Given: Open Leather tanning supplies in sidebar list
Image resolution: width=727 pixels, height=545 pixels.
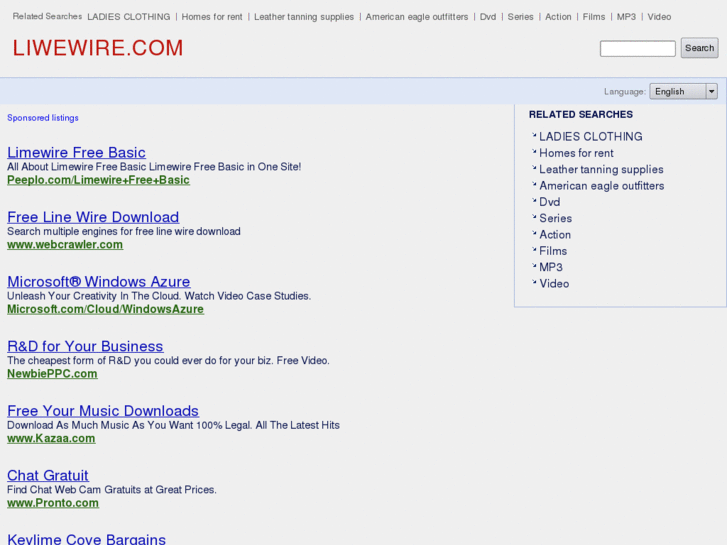Looking at the screenshot, I should pyautogui.click(x=601, y=169).
